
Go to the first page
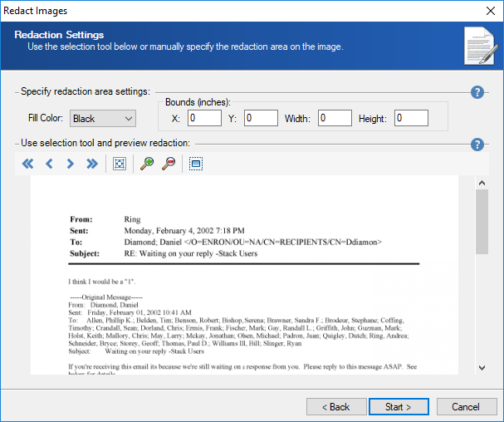click(x=27, y=164)
